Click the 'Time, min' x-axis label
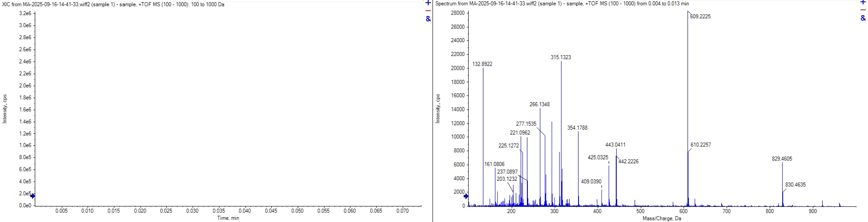Image resolution: width=868 pixels, height=222 pixels. (x=228, y=218)
